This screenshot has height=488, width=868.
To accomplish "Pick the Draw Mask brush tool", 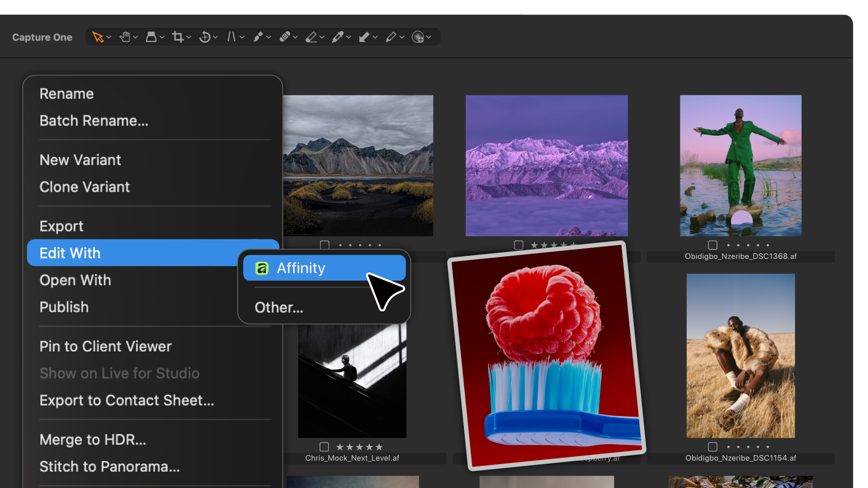I will tap(258, 37).
